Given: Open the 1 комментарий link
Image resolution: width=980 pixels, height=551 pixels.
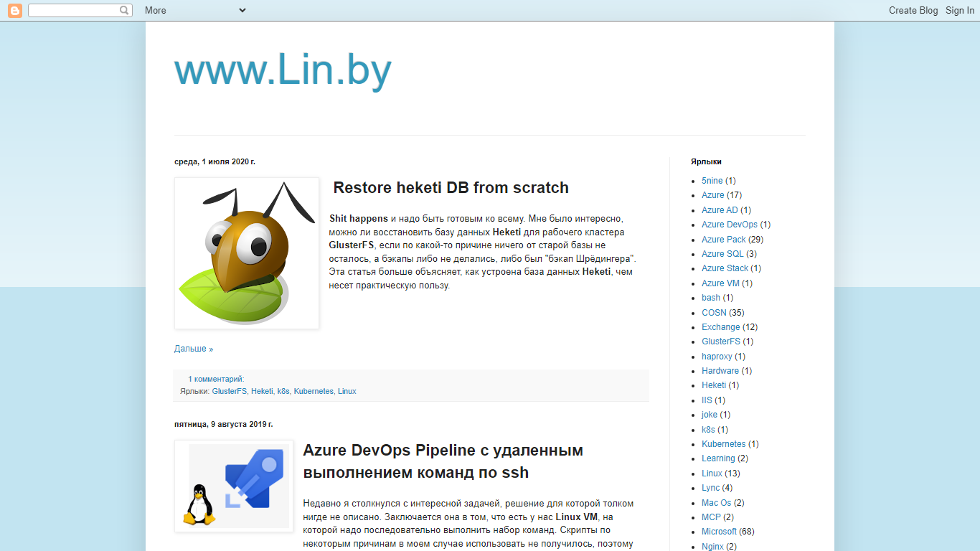Looking at the screenshot, I should point(216,379).
